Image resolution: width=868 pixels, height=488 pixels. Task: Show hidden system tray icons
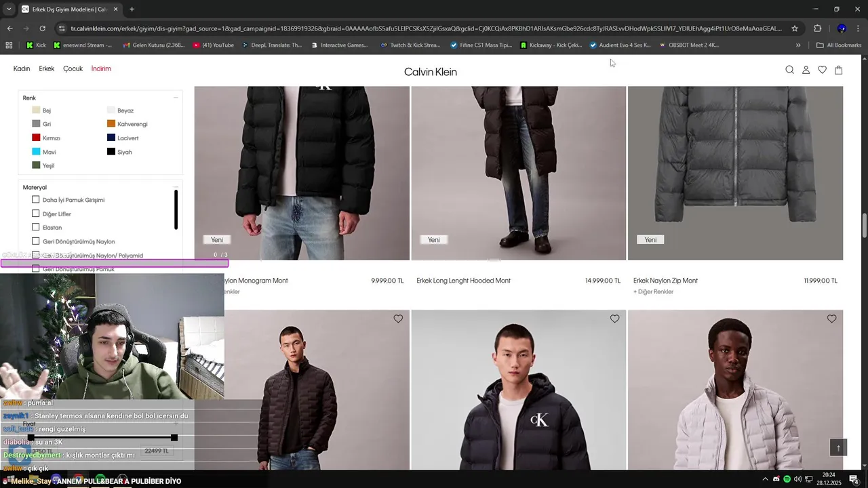765,479
